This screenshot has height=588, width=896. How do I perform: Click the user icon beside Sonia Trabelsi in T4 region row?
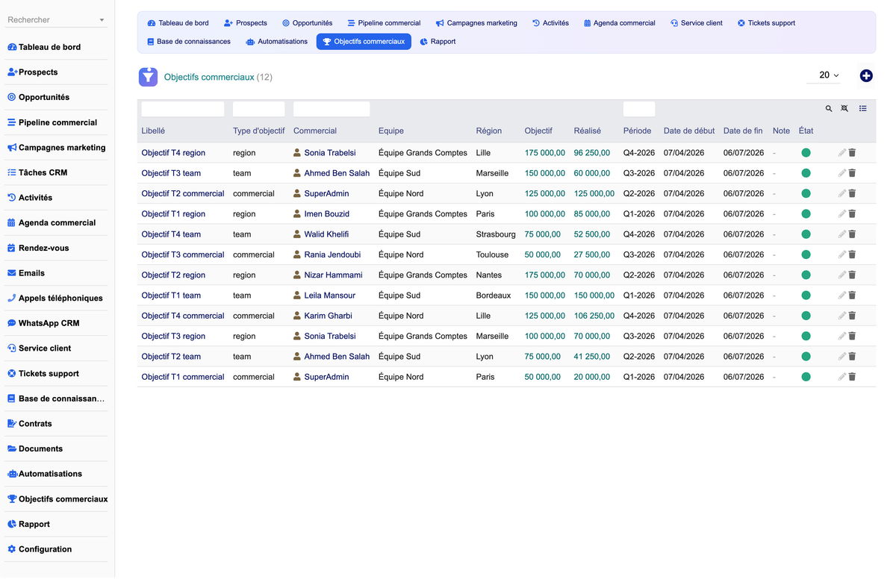point(297,152)
